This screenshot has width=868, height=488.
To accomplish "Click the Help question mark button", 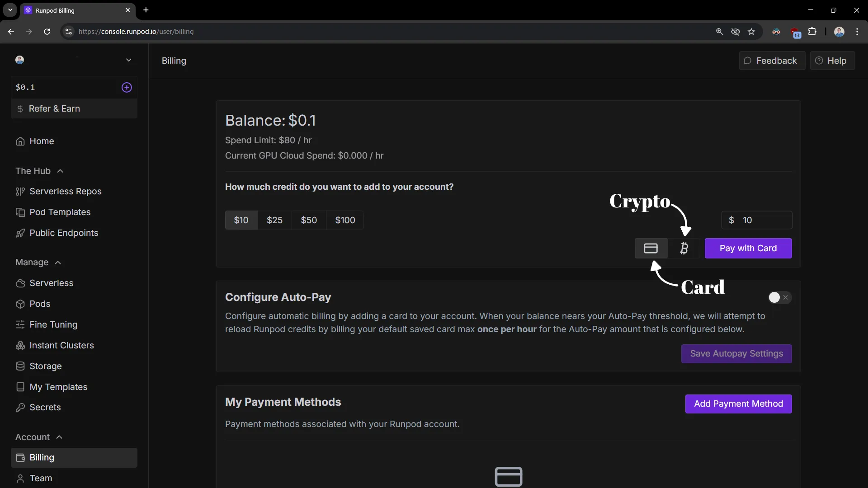I will coord(832,61).
